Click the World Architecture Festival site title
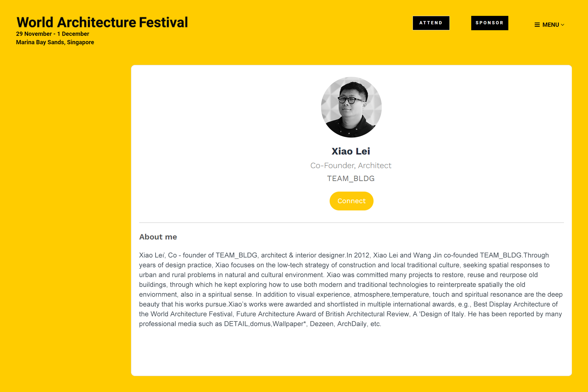The width and height of the screenshot is (588, 392). point(102,22)
